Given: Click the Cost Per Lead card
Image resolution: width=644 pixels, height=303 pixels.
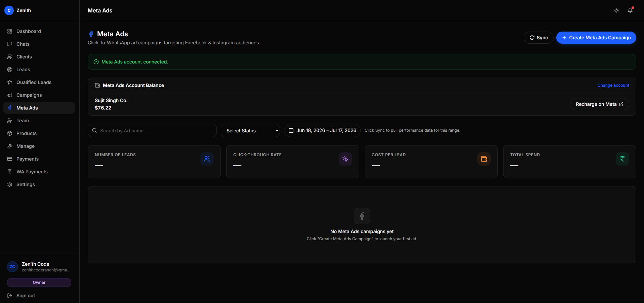Looking at the screenshot, I should click(x=431, y=162).
